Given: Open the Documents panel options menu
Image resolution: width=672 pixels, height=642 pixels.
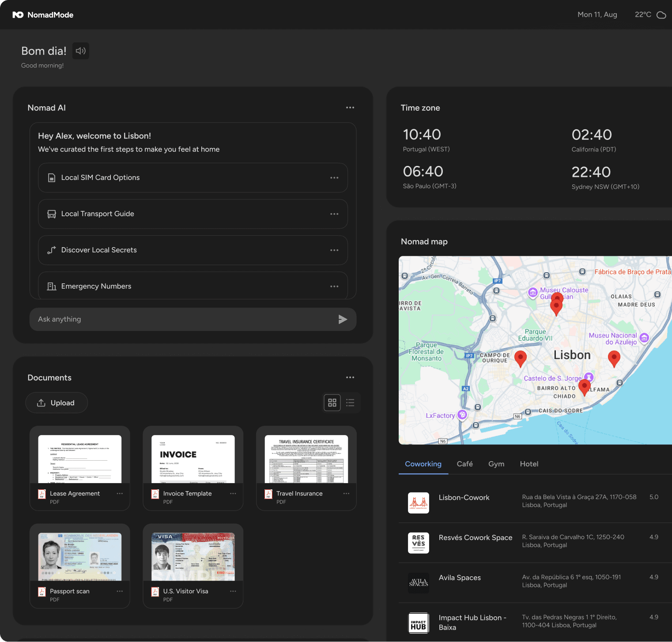Looking at the screenshot, I should pyautogui.click(x=350, y=377).
